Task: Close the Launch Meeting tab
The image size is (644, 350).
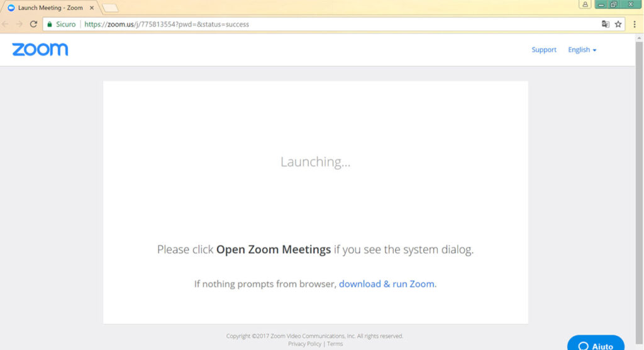Action: coord(91,8)
